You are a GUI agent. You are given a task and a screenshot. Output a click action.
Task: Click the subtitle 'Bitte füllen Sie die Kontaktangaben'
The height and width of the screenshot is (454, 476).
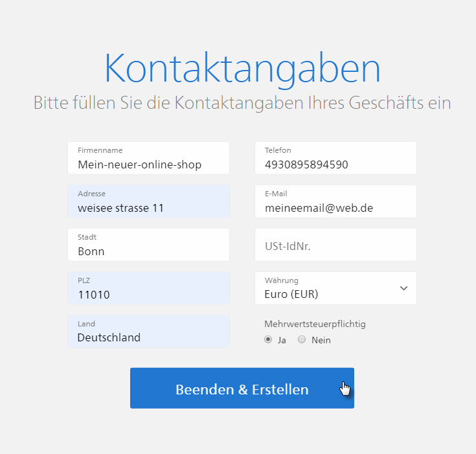[242, 103]
